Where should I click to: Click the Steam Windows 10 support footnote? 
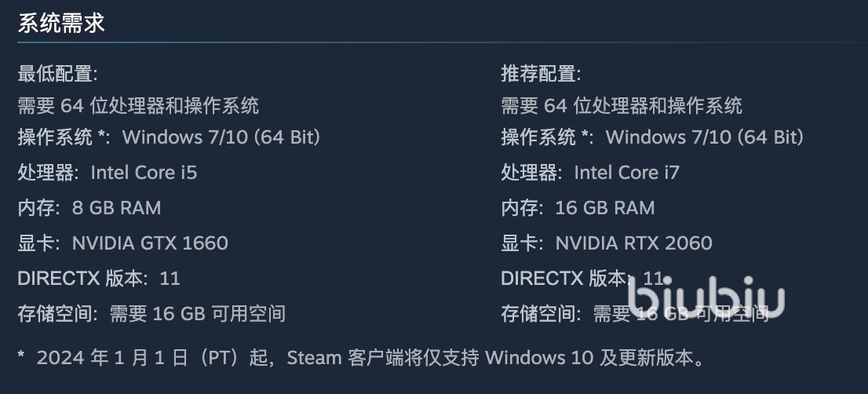point(369,359)
